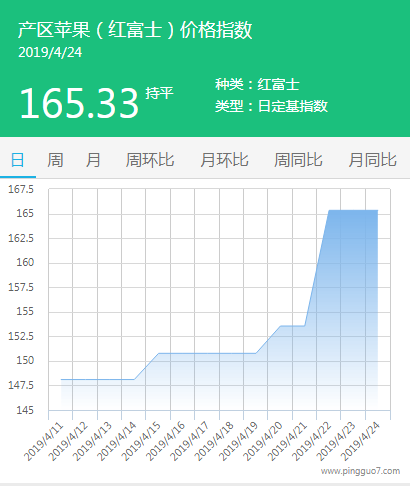Click the x-axis date 2019/4/20
The width and height of the screenshot is (410, 486).
[x=263, y=442]
